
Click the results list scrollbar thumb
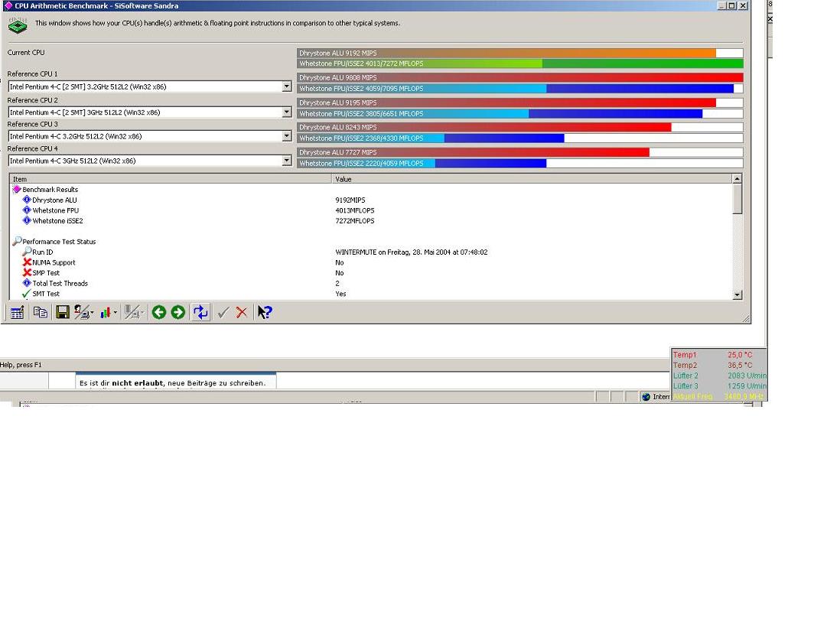(x=737, y=199)
